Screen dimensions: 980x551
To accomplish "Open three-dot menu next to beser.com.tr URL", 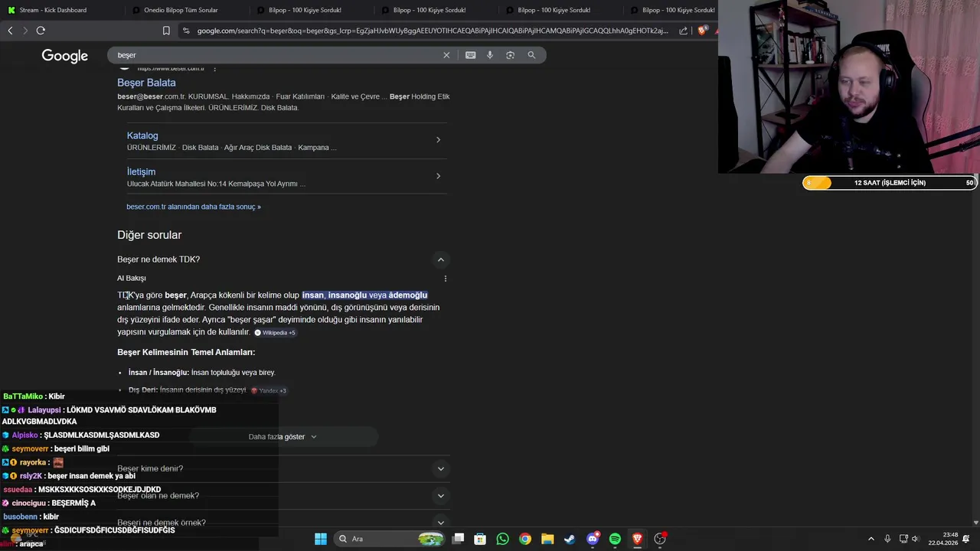I will pos(214,69).
